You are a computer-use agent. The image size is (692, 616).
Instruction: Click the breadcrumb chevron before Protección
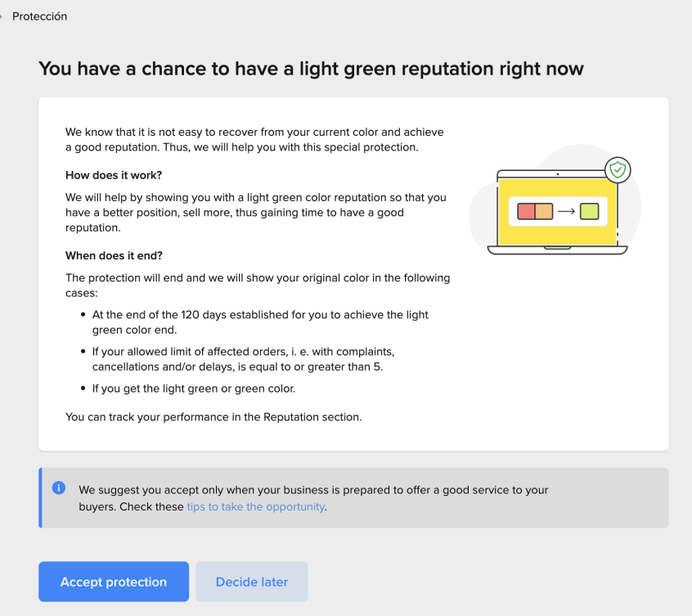2,17
